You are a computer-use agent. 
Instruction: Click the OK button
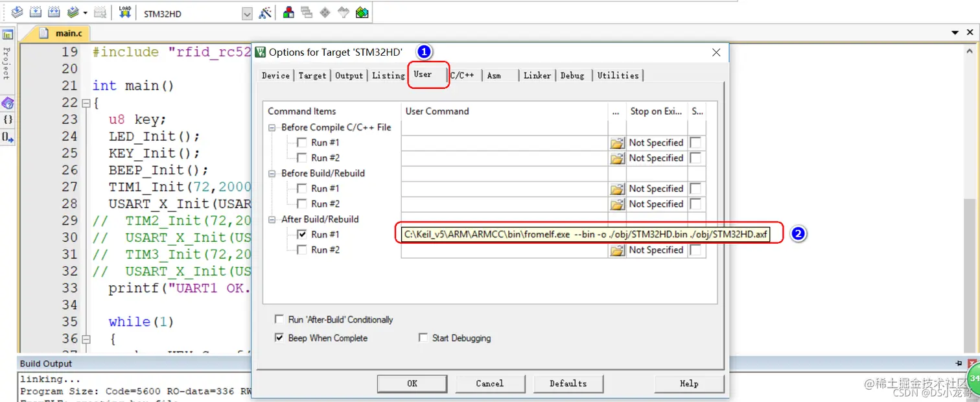412,384
